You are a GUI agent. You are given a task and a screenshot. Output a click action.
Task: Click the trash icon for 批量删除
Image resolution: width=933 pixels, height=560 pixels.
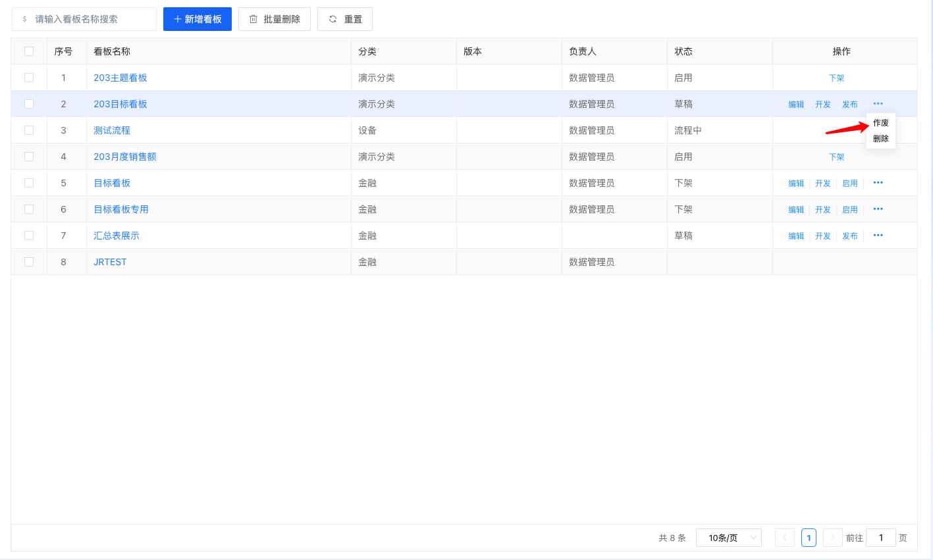coord(253,19)
